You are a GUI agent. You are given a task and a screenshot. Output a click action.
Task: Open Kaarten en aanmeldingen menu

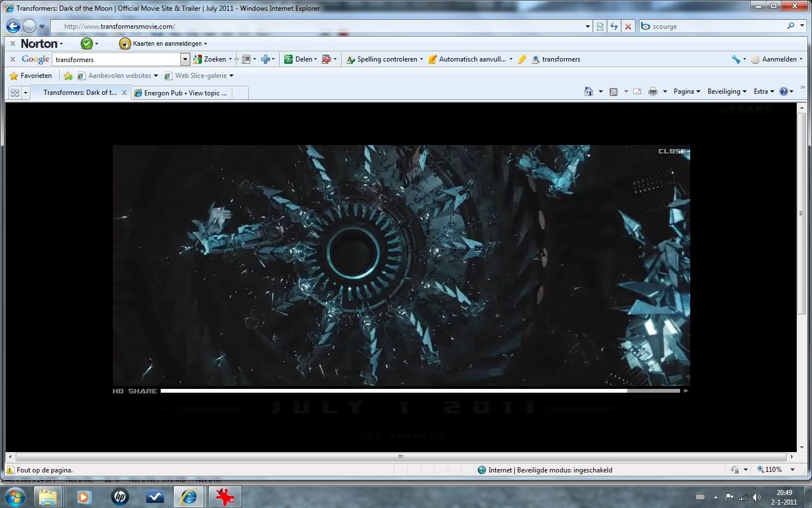pyautogui.click(x=170, y=43)
